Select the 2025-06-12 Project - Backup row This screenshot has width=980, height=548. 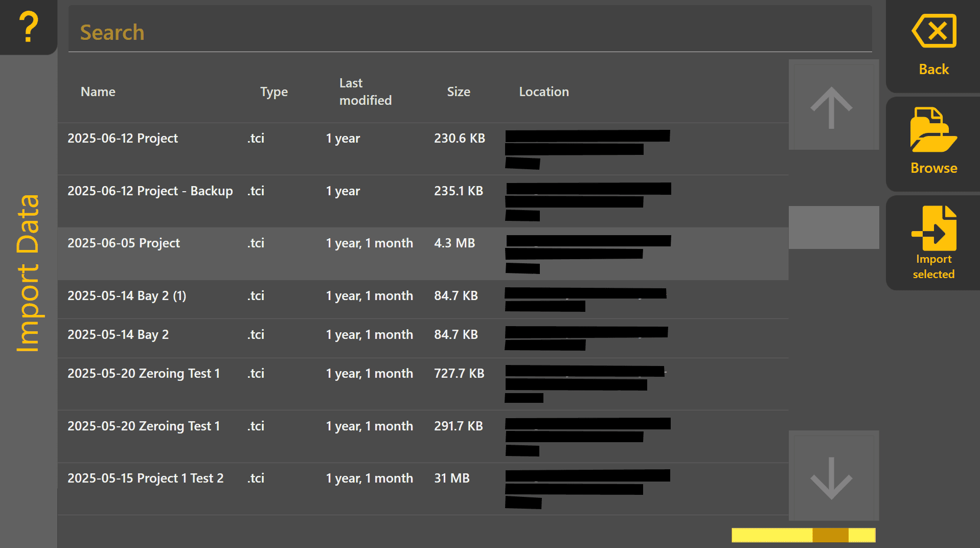tap(423, 201)
